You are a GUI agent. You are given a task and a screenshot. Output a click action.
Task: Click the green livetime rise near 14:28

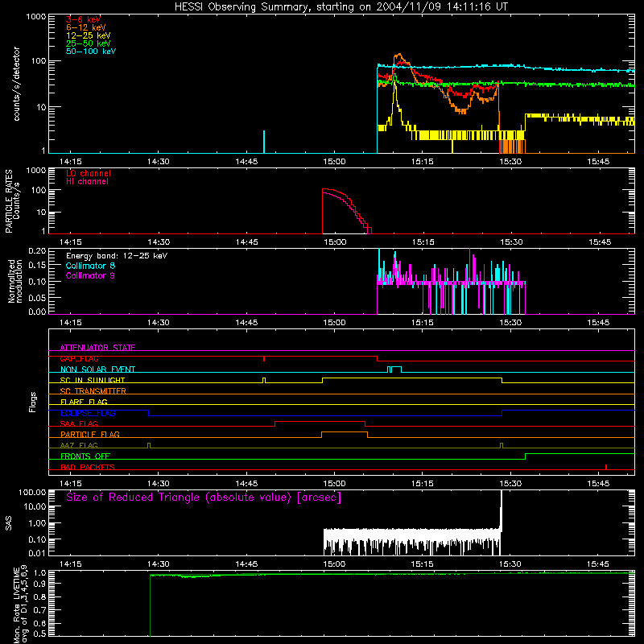[x=150, y=606]
